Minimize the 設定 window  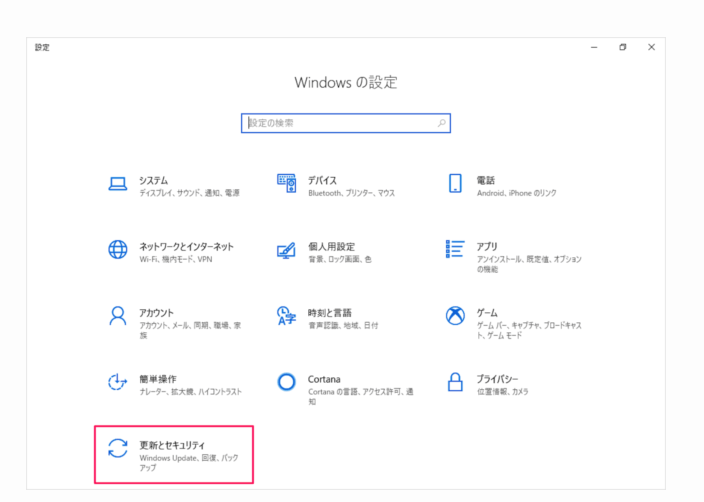[593, 47]
